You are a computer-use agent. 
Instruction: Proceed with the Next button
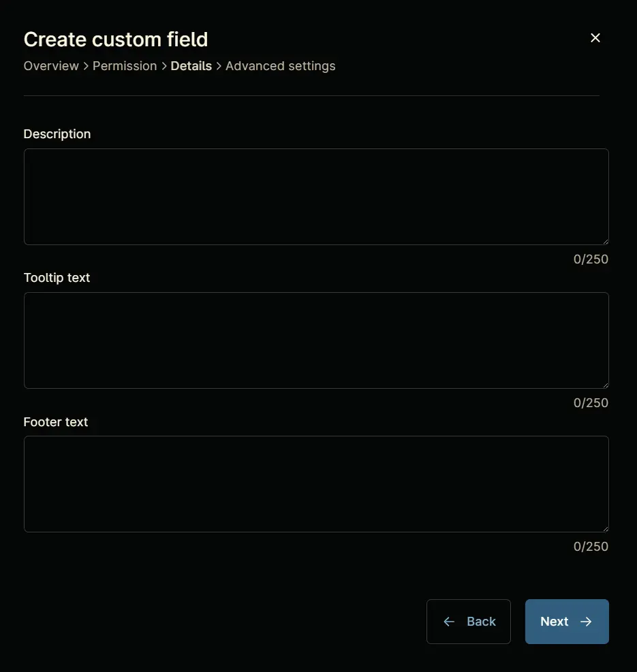[567, 622]
